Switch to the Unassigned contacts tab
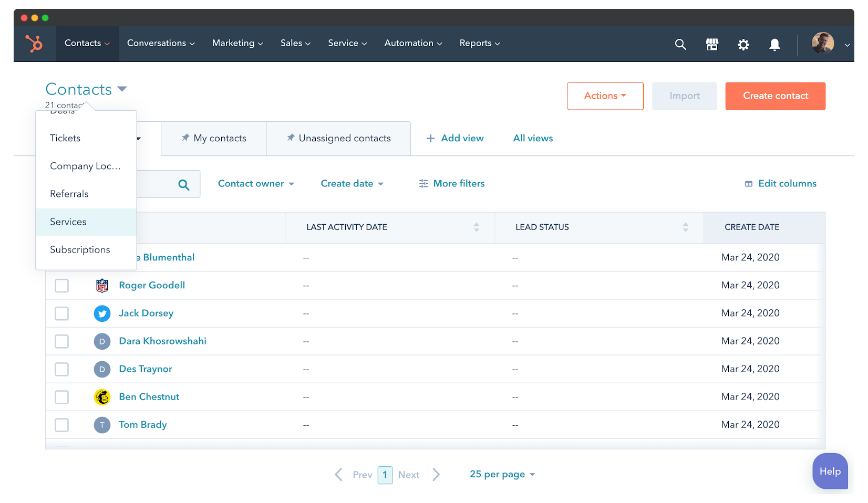The height and width of the screenshot is (503, 868). (339, 139)
